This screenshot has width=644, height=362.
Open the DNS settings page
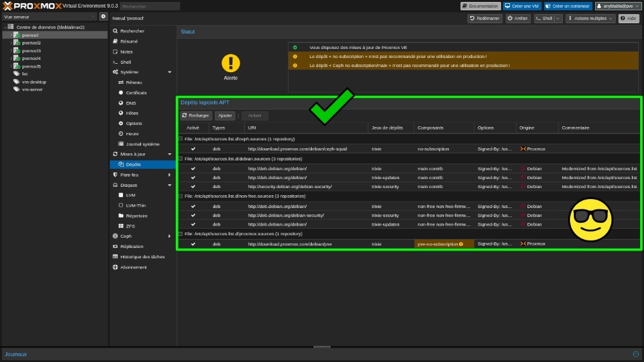[131, 103]
